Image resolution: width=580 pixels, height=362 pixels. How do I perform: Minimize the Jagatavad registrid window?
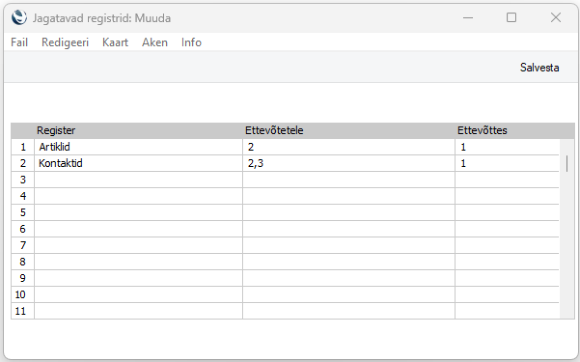tap(468, 17)
